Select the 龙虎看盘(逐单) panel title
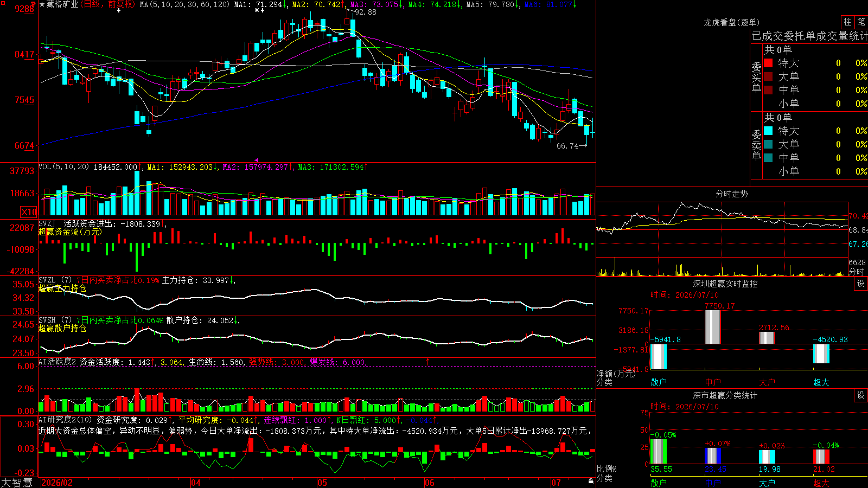This screenshot has height=488, width=868. (x=731, y=22)
